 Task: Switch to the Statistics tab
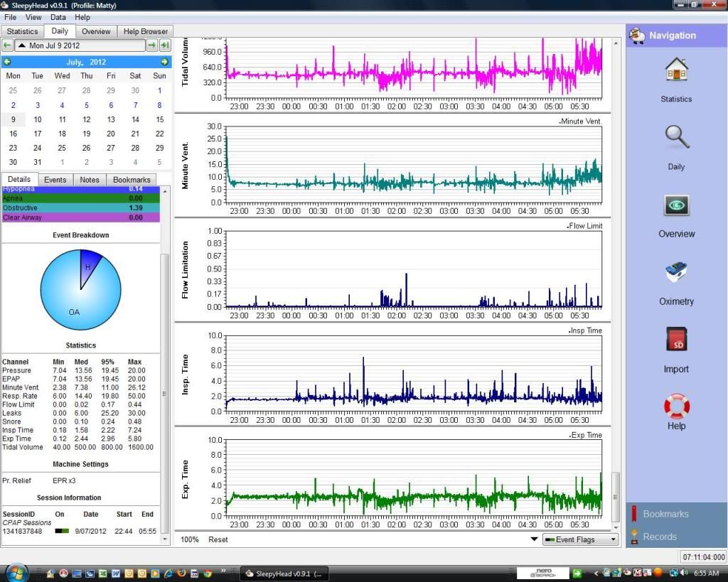click(x=22, y=31)
